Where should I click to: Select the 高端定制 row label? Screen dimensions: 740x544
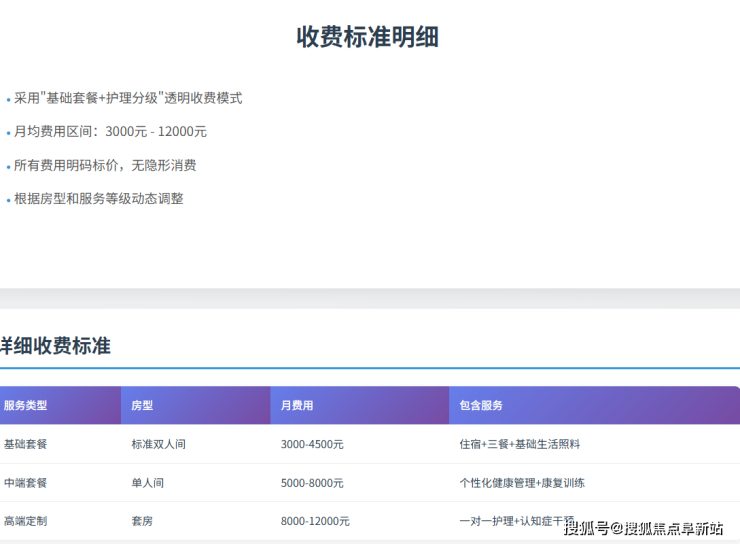pos(25,521)
